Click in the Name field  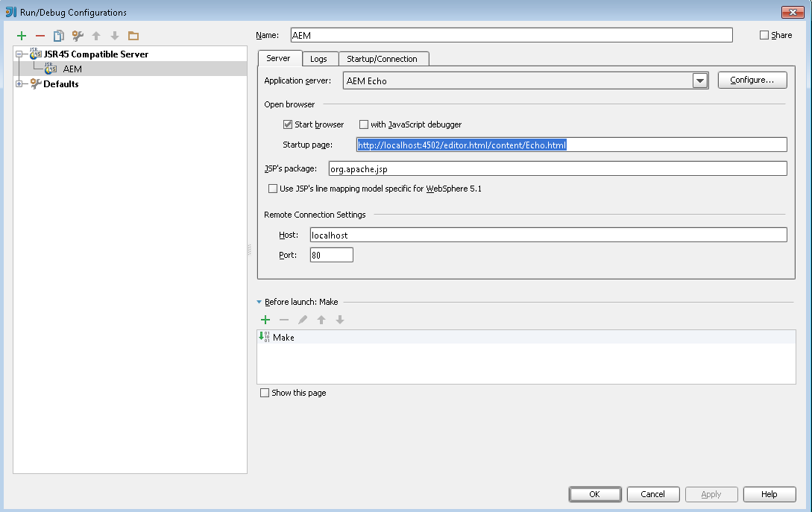(x=511, y=35)
